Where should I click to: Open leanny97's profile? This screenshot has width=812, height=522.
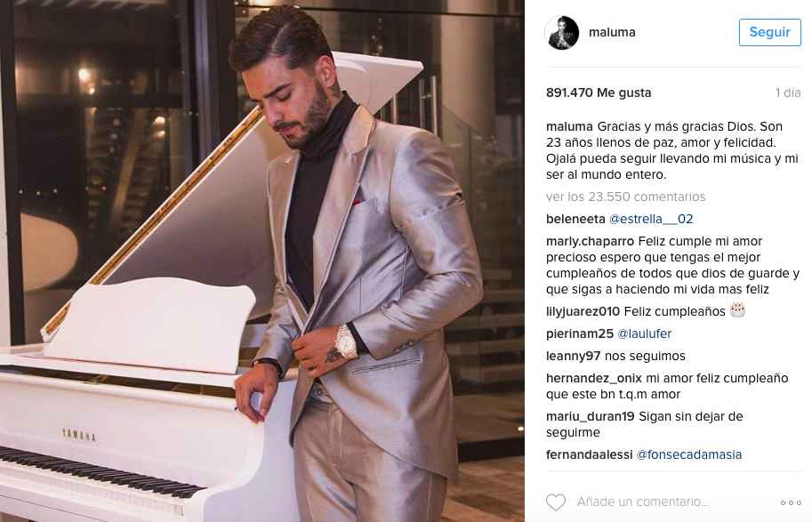click(x=574, y=356)
